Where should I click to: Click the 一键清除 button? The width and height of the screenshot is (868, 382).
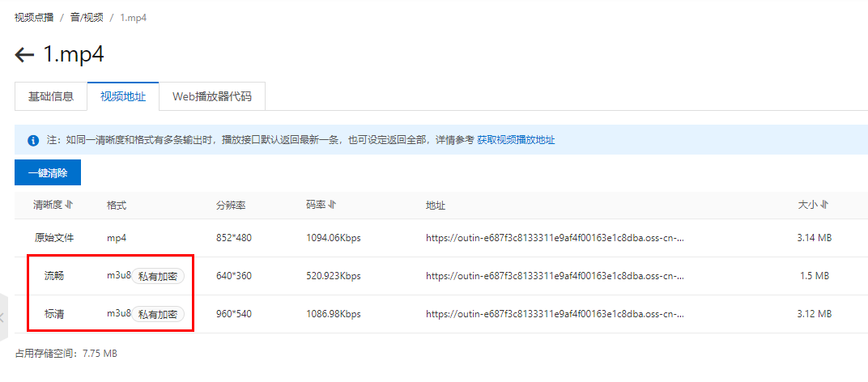pos(48,172)
